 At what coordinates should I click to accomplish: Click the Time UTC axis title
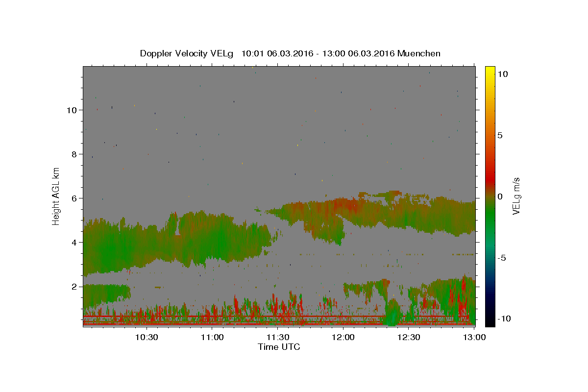pos(279,347)
